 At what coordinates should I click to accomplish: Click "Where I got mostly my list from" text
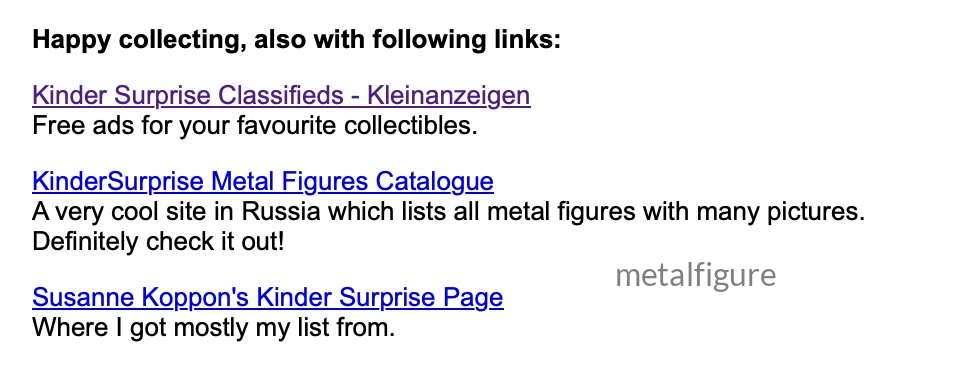213,328
